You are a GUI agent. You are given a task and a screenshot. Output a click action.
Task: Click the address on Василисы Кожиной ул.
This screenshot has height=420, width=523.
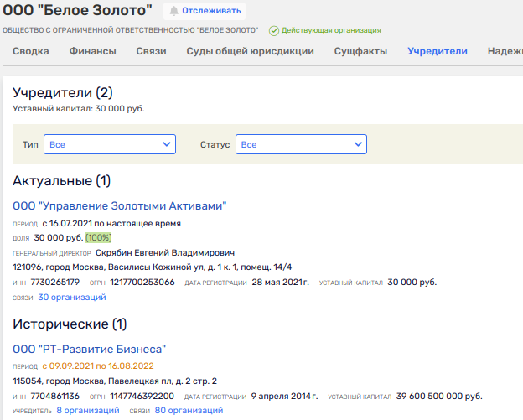(152, 267)
